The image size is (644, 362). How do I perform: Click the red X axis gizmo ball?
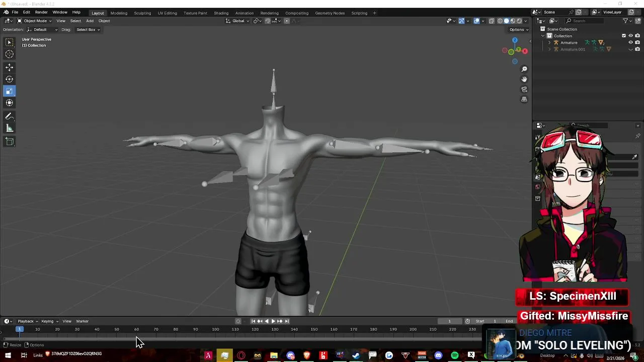point(525,51)
